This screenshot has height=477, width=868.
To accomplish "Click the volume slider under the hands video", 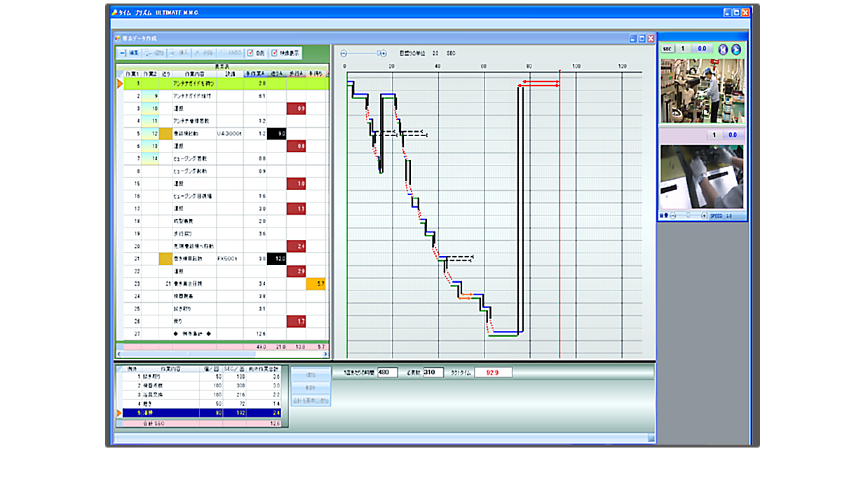I will click(x=688, y=215).
